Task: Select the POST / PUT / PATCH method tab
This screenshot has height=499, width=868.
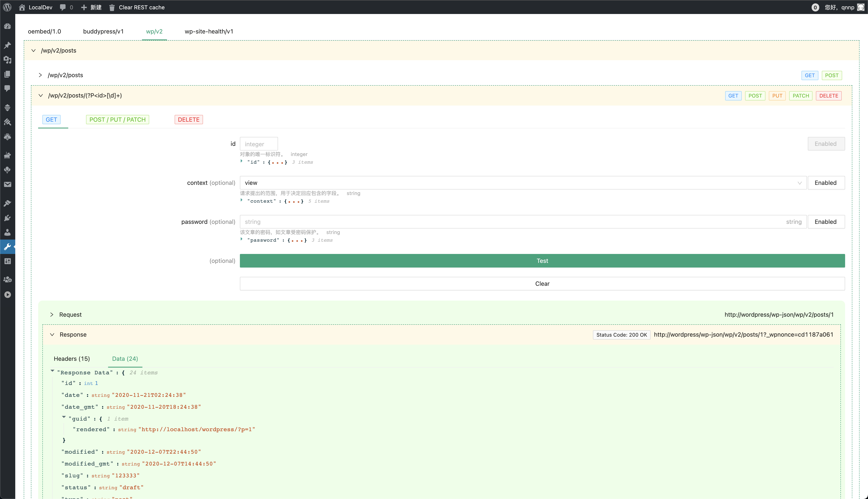Action: click(117, 120)
